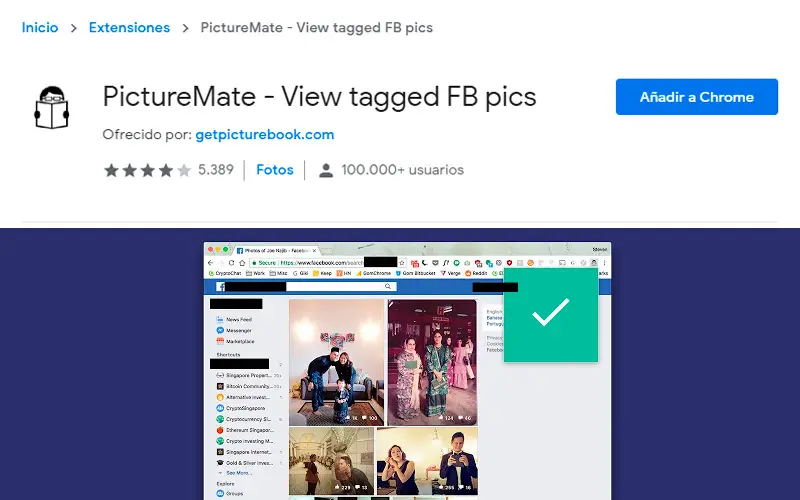
Task: Open the Extensiones breadcrumb link
Action: point(129,28)
